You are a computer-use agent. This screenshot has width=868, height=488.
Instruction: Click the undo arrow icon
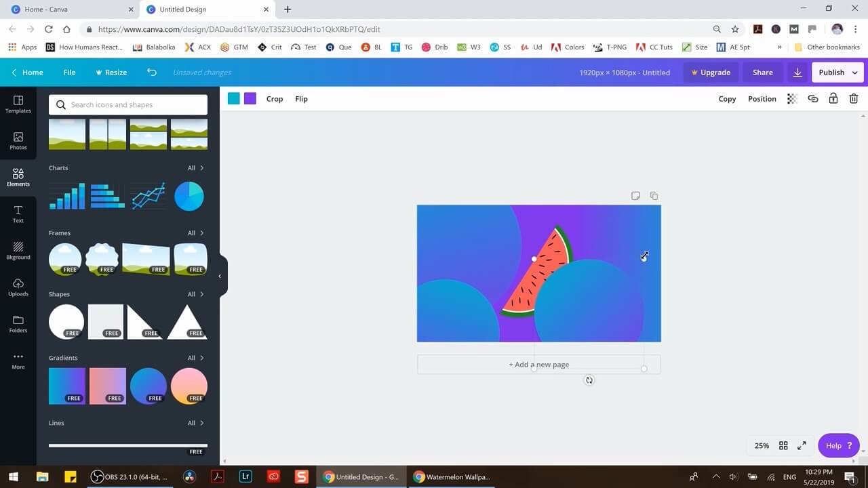click(152, 73)
